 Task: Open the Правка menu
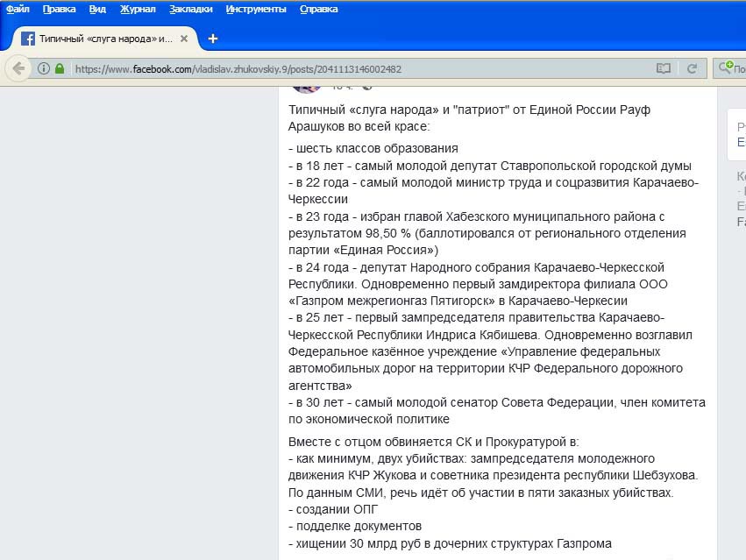59,9
